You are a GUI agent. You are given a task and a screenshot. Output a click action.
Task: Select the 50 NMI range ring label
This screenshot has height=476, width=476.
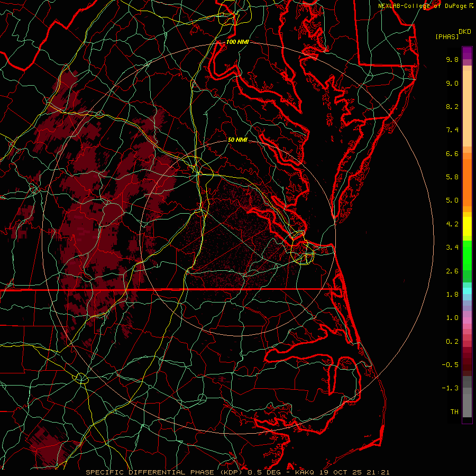[x=237, y=140]
